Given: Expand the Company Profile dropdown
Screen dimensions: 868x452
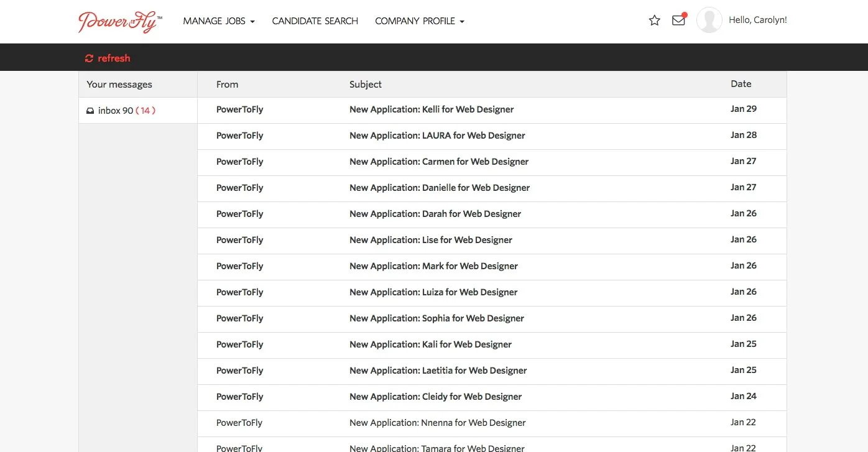Looking at the screenshot, I should [420, 21].
